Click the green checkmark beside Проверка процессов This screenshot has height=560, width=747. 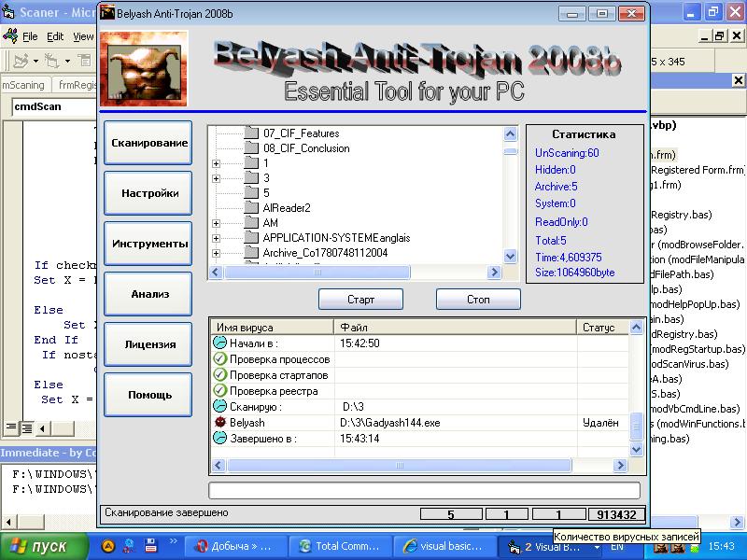(220, 359)
